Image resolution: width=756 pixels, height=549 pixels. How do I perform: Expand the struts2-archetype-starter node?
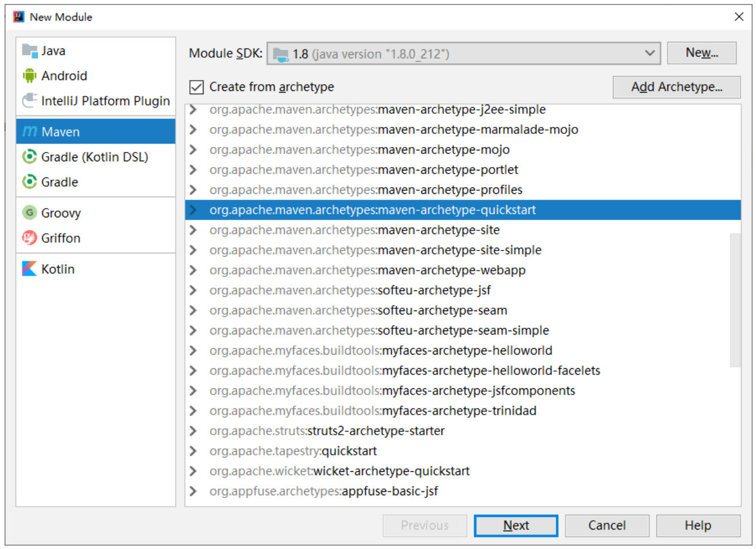(x=193, y=431)
